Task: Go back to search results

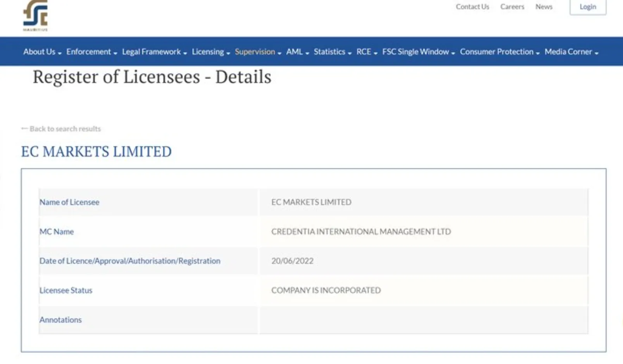Action: pyautogui.click(x=61, y=129)
